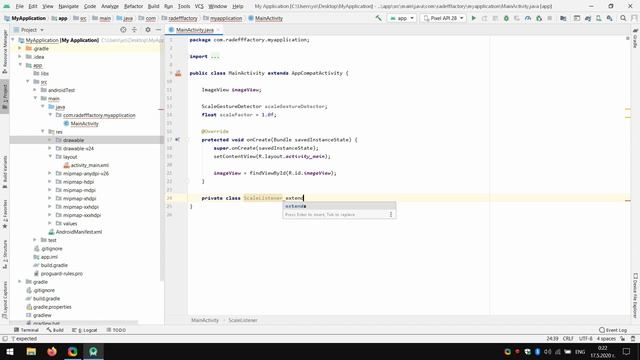Click Sync Project with Gradle Files icon
640x360 pixels.
[x=588, y=18]
